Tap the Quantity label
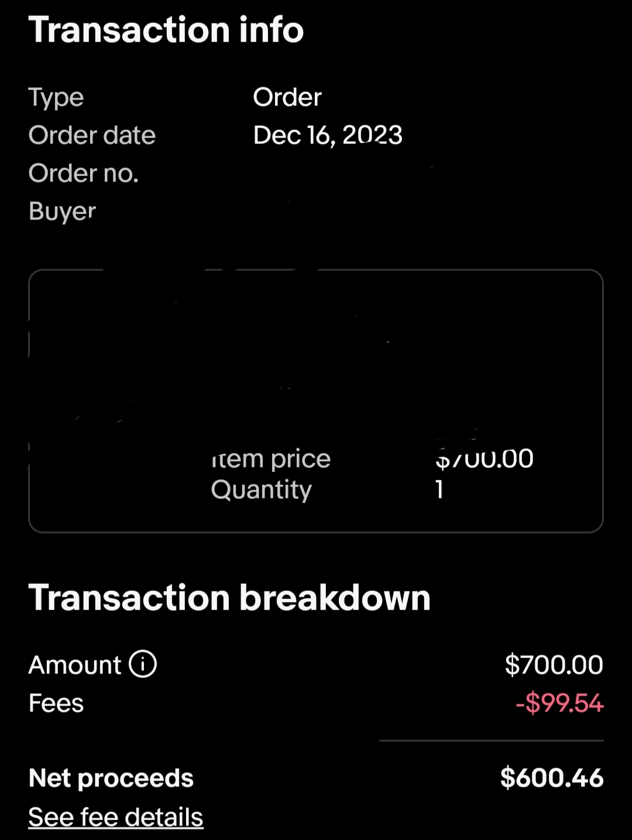 coord(262,490)
